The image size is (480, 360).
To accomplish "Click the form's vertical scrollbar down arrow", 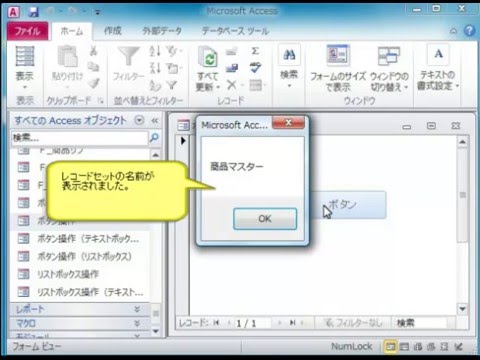I will 462,309.
